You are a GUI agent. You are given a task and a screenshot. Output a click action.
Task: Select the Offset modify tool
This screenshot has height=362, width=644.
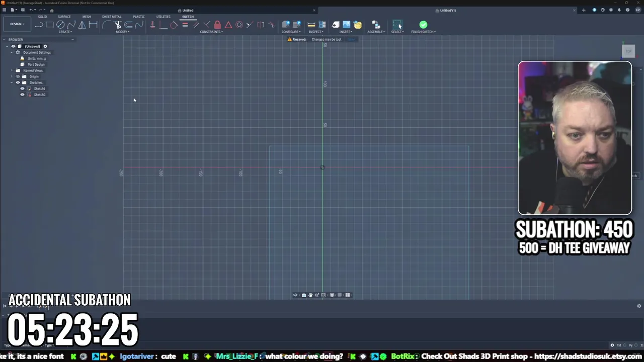pos(128,25)
